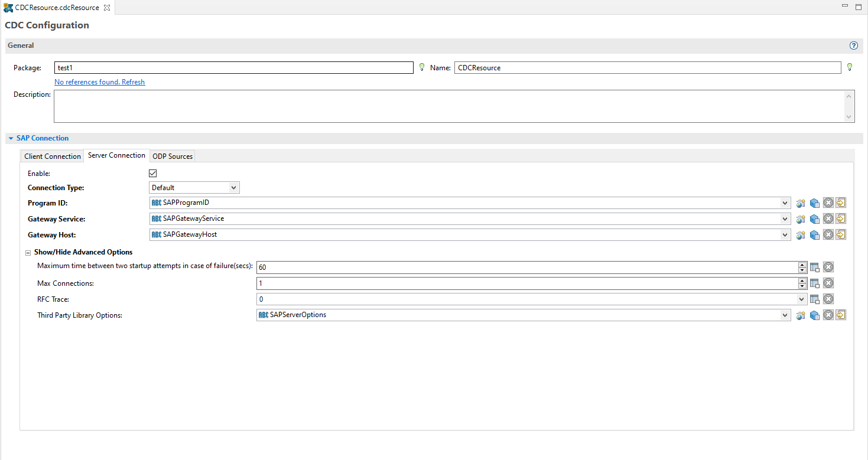Image resolution: width=868 pixels, height=460 pixels.
Task: Choose a module property for Gateway Host
Action: pyautogui.click(x=815, y=235)
